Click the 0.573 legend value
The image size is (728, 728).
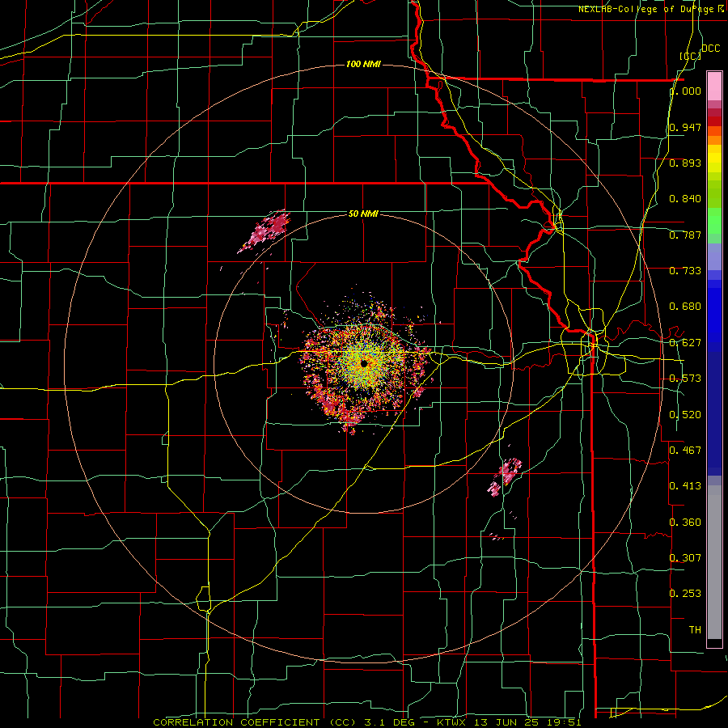pyautogui.click(x=685, y=379)
